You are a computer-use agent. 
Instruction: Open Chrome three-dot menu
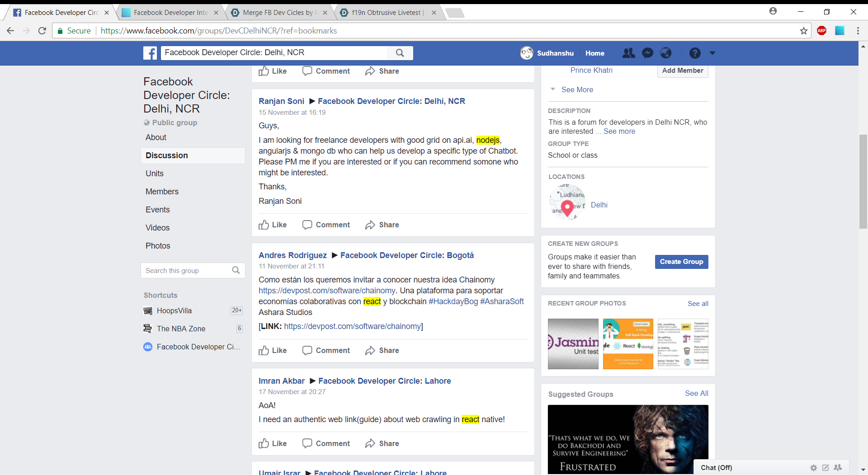[858, 31]
